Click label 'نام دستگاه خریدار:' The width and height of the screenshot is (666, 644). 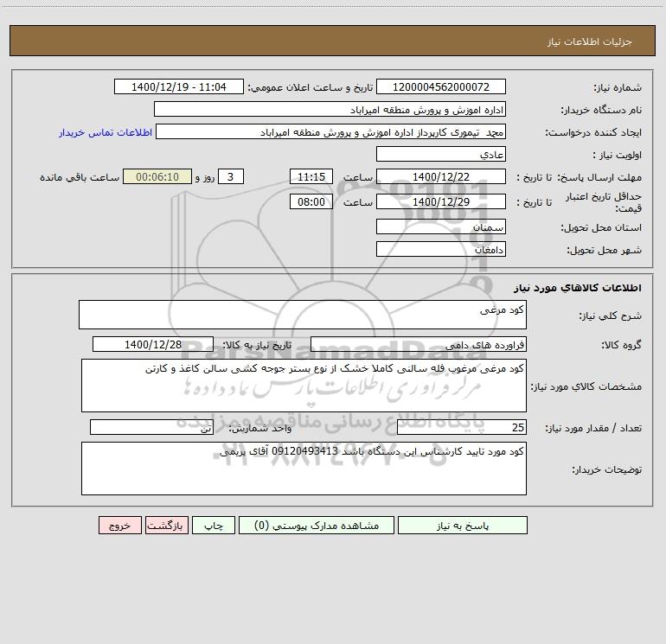tap(601, 110)
